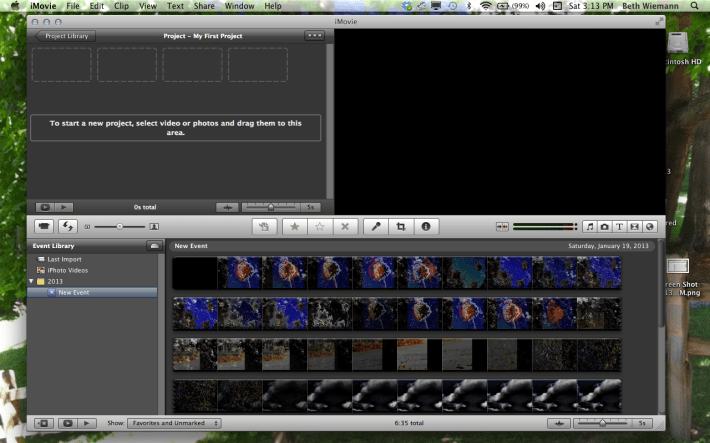Mark selection as favorite with filled star
710x443 pixels.
295,227
